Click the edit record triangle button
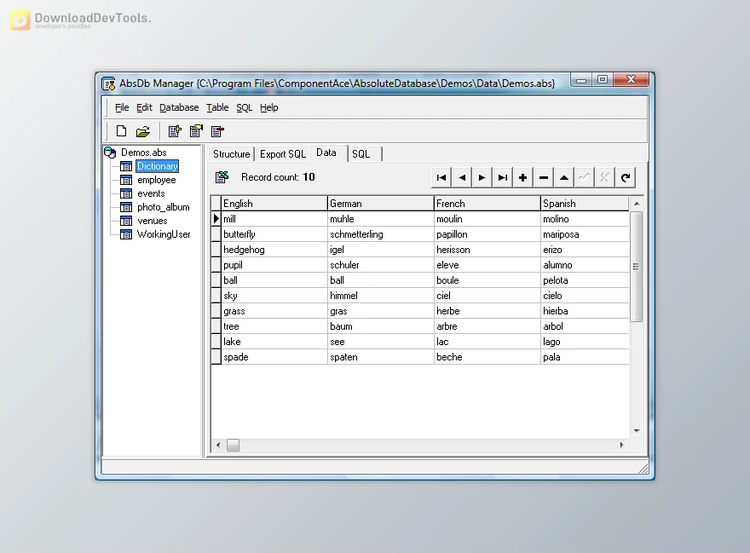 pos(564,177)
